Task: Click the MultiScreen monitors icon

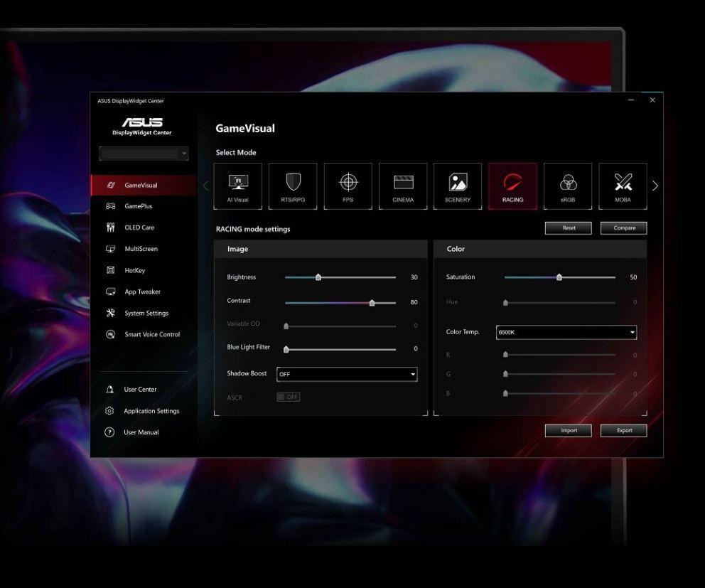Action: pos(111,249)
